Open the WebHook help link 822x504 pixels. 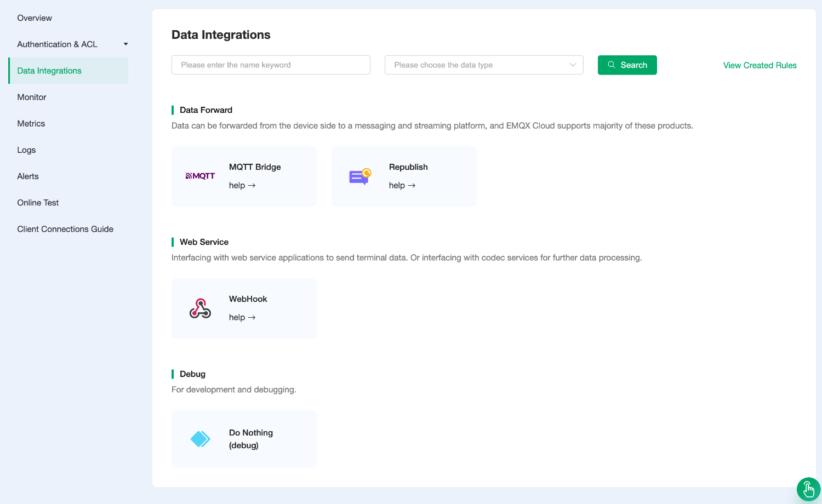[x=242, y=318]
